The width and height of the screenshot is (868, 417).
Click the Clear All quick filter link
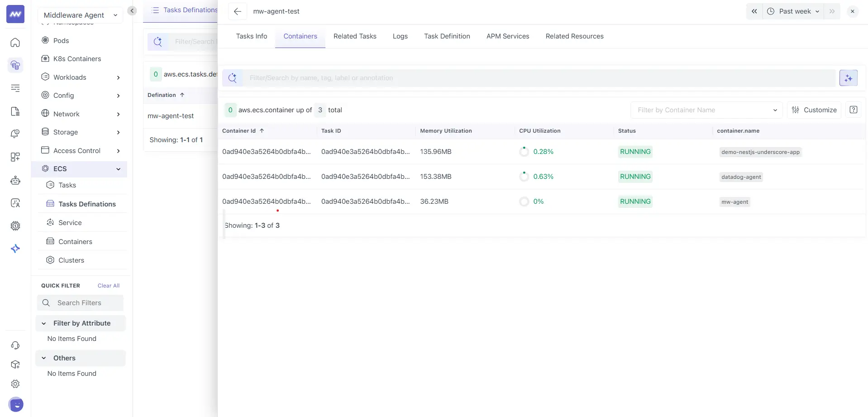109,285
